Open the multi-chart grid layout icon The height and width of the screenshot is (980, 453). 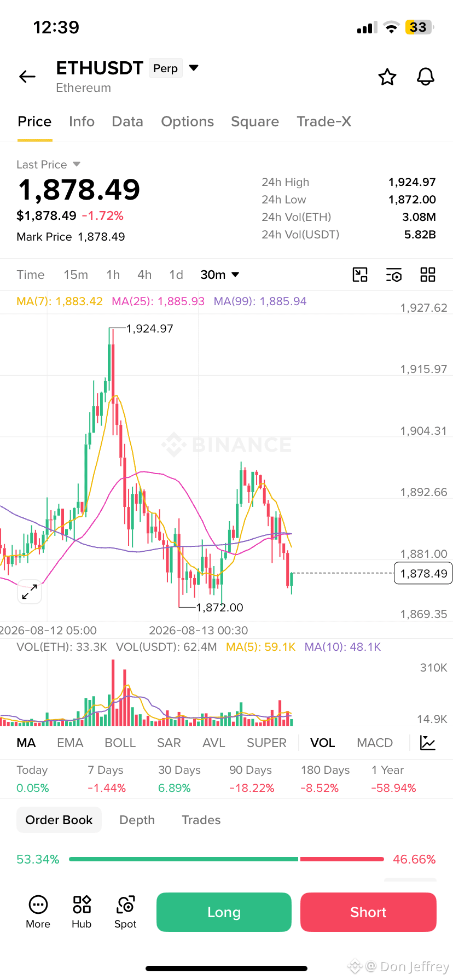(428, 275)
